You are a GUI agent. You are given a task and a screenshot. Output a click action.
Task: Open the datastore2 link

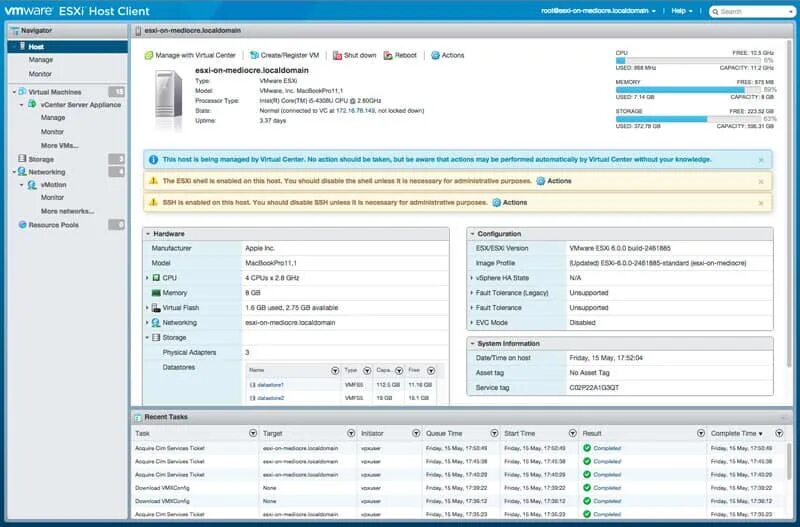pos(270,398)
